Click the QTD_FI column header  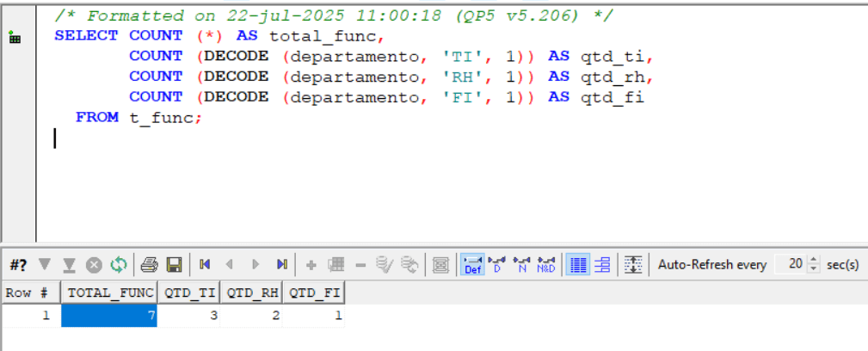point(314,292)
